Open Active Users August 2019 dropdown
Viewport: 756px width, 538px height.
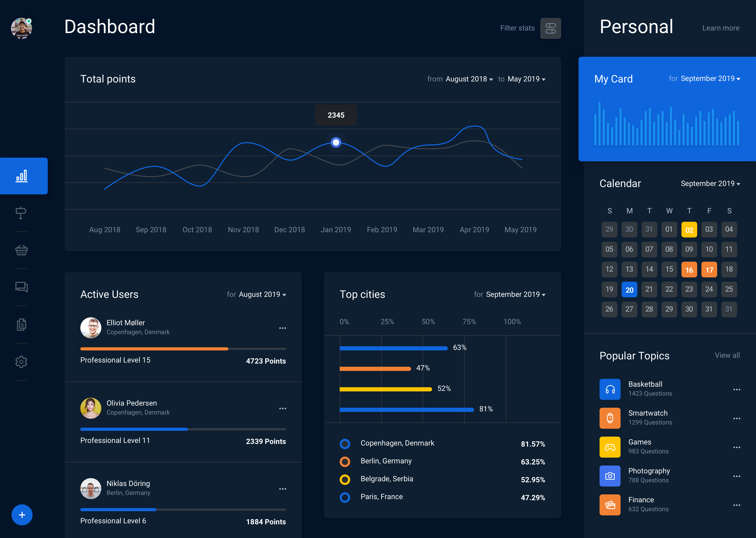[262, 295]
